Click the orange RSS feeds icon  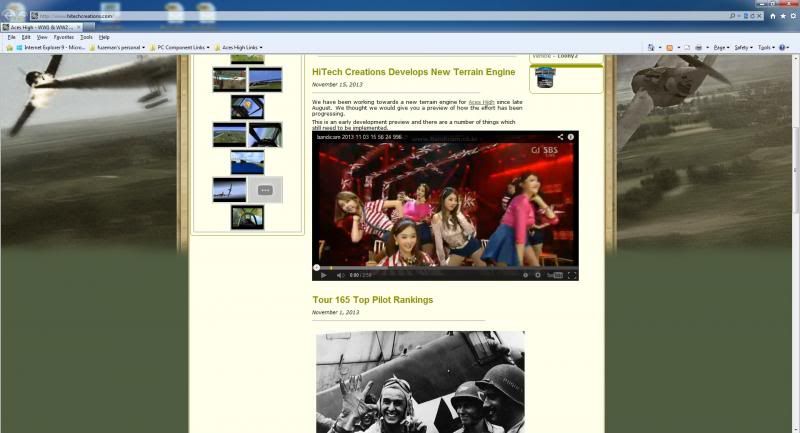(669, 47)
